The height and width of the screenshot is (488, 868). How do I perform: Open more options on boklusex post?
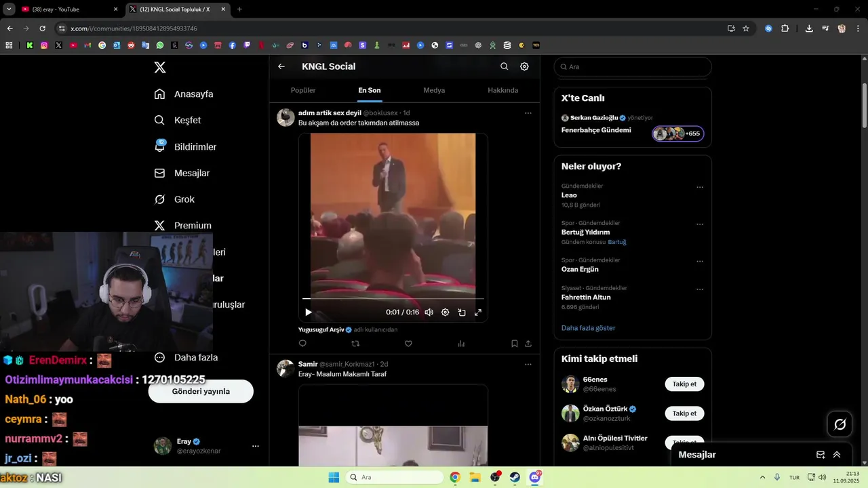pos(528,113)
